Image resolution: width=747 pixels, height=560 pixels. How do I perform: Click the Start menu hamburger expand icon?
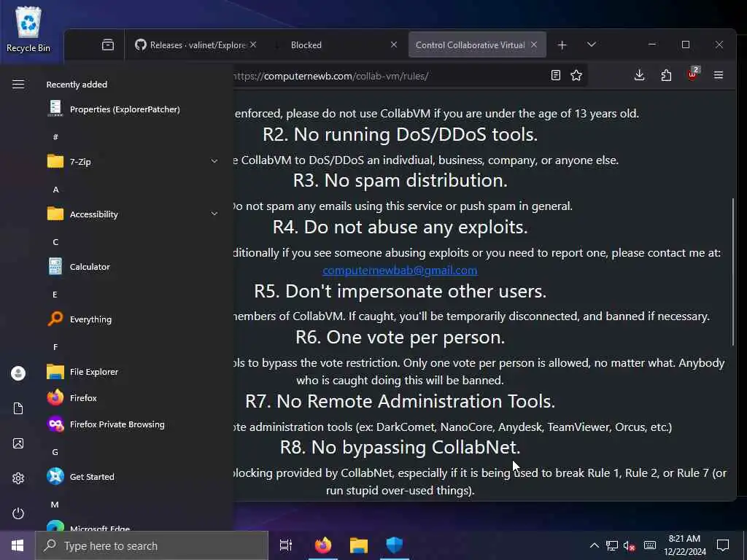point(18,85)
